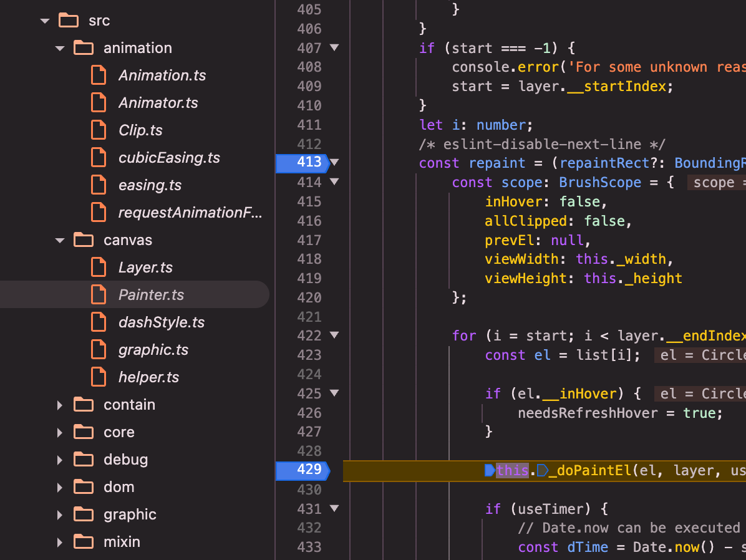Open the cubicEasing.ts file
The width and height of the screenshot is (746, 560).
tap(169, 158)
